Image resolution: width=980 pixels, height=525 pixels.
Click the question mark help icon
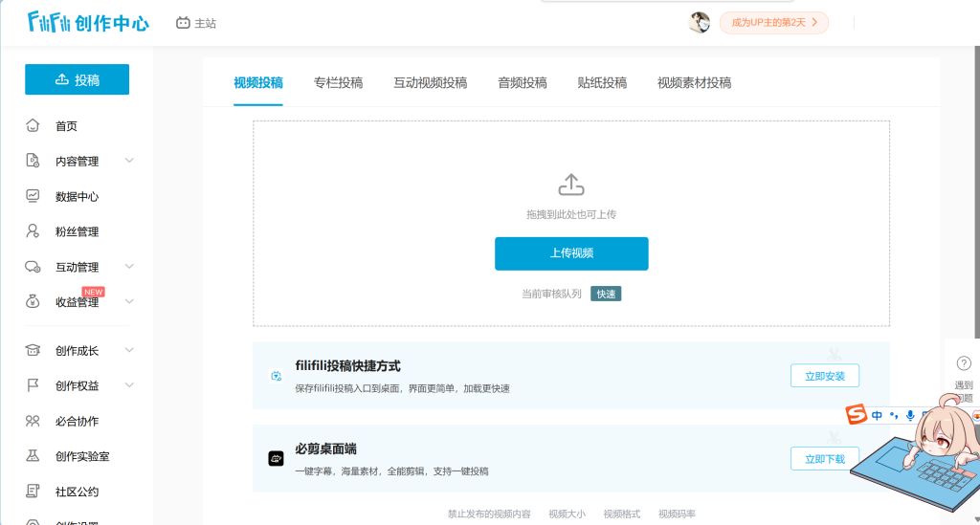tap(964, 363)
